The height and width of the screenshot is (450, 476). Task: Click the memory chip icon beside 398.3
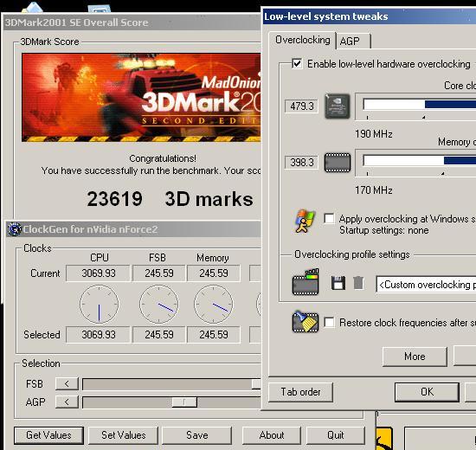338,163
